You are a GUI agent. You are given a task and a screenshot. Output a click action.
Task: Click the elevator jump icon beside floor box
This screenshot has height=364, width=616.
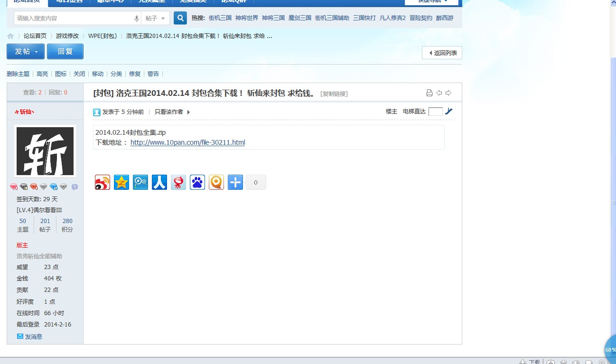pyautogui.click(x=449, y=112)
